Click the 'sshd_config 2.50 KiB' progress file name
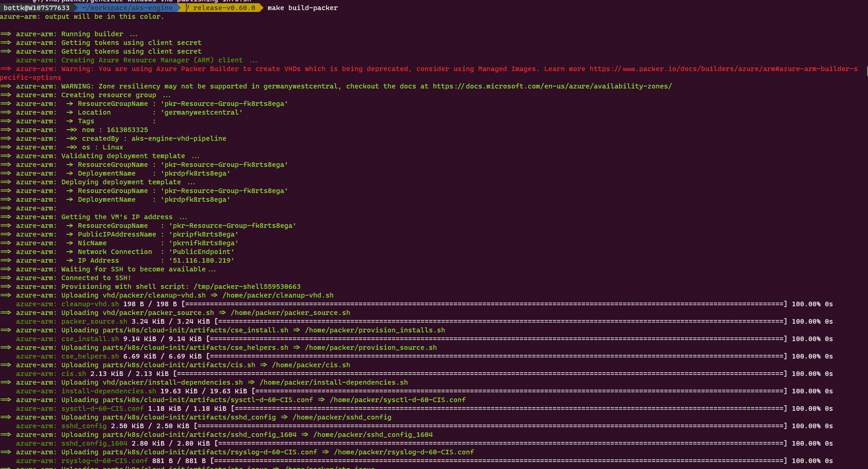Image resolution: width=868 pixels, height=469 pixels. click(84, 426)
